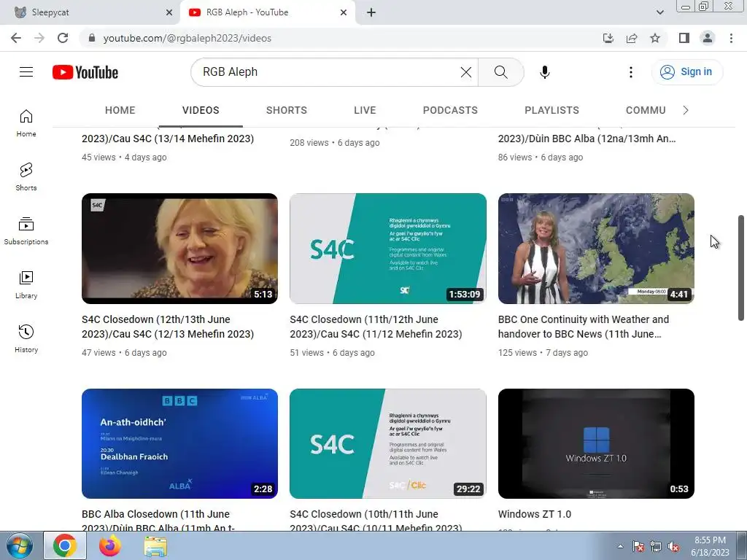Click the page vertical scrollbar thumb
The width and height of the screenshot is (747, 560).
coord(741,268)
